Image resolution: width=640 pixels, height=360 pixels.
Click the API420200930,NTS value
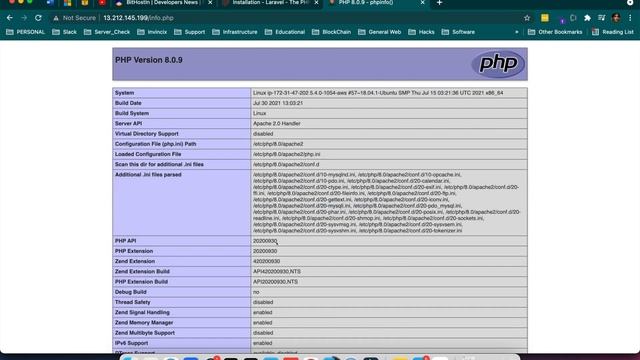coord(277,271)
